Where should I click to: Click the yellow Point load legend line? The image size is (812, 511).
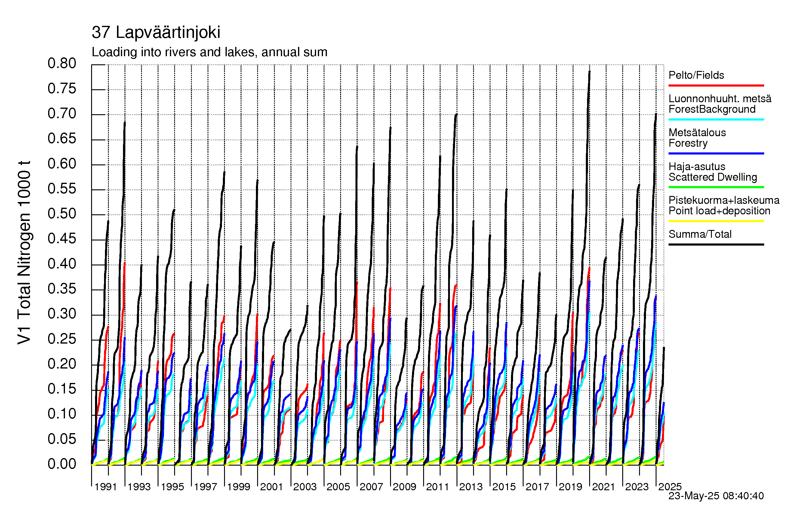[x=716, y=221]
